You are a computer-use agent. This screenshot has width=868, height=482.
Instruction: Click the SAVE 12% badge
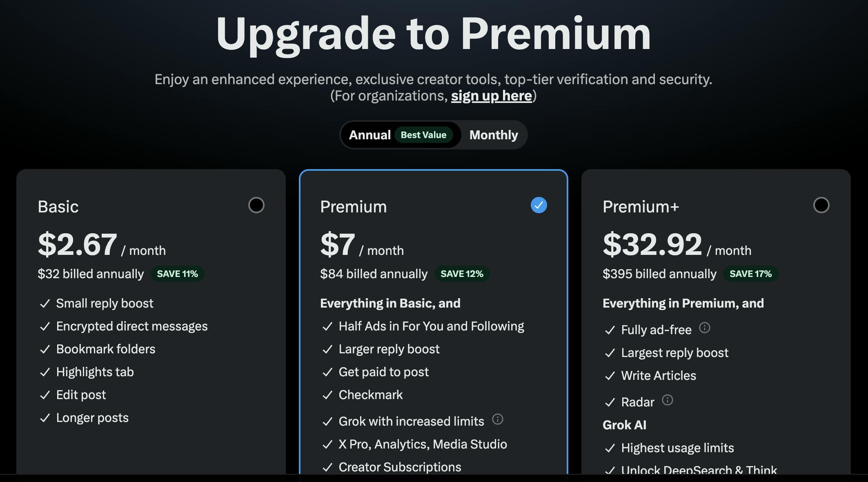462,274
